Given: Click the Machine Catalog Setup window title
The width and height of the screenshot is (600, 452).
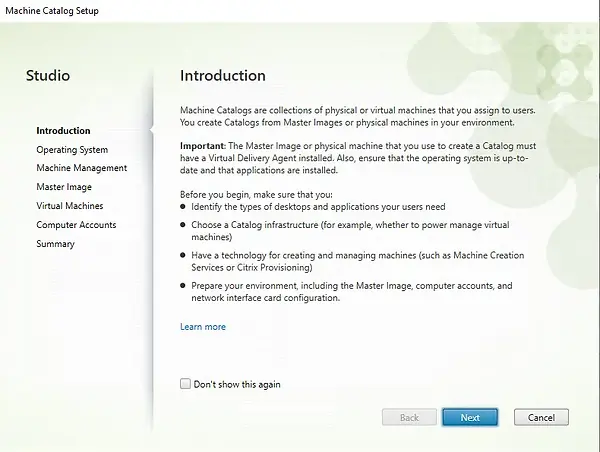Looking at the screenshot, I should 52,11.
